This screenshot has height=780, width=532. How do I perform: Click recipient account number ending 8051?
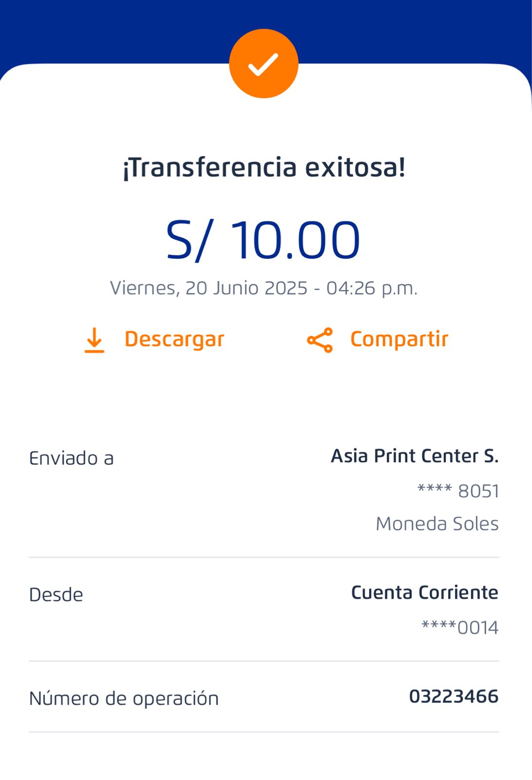(x=458, y=491)
